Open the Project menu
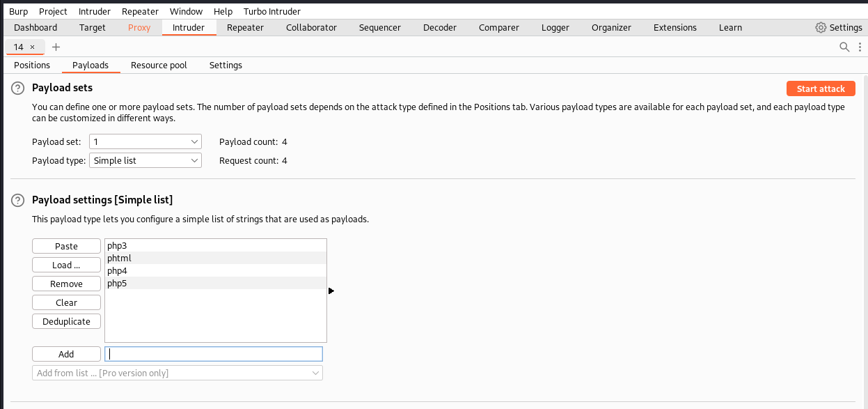868x409 pixels. coord(53,11)
